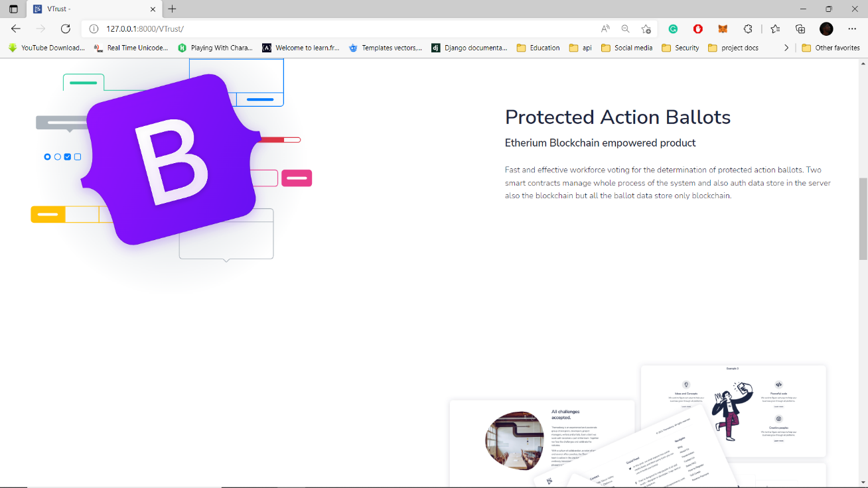Open Settings and more menu
This screenshot has height=488, width=868.
(x=852, y=29)
